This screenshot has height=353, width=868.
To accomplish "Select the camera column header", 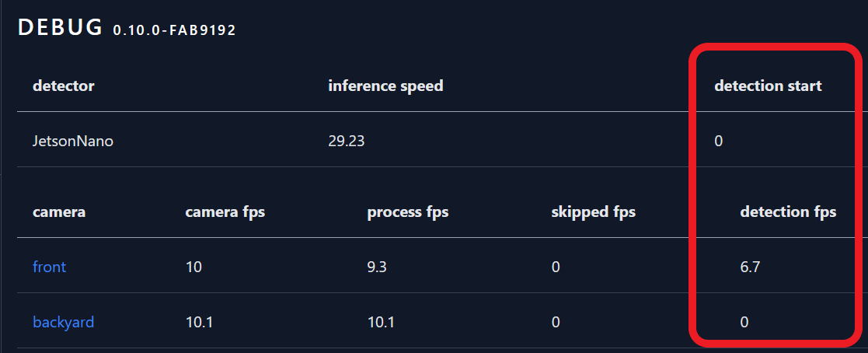I will [59, 211].
